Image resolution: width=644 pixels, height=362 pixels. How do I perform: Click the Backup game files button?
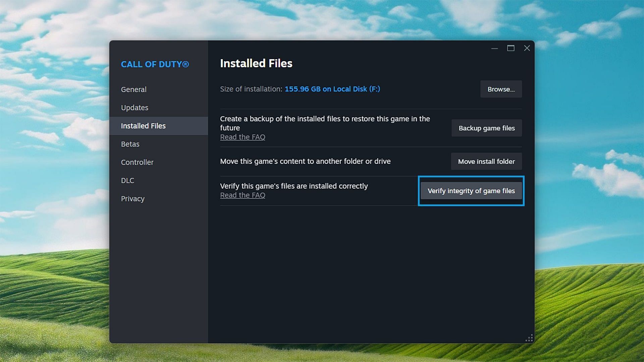(486, 128)
